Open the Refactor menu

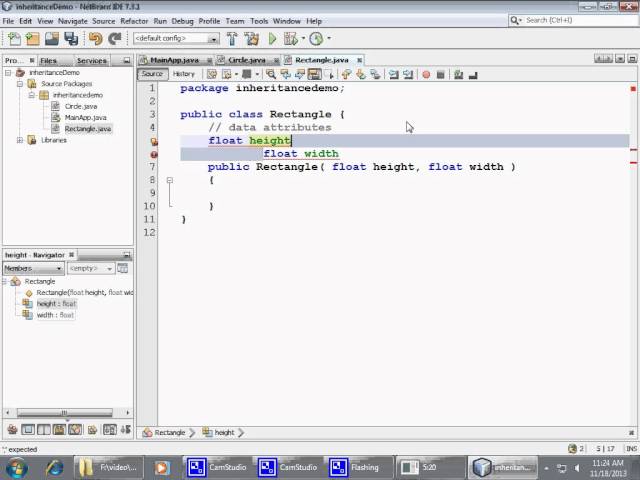tap(134, 20)
